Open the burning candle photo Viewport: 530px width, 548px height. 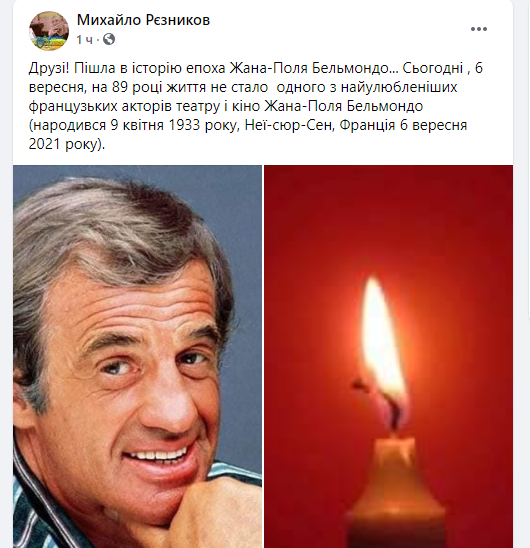388,356
